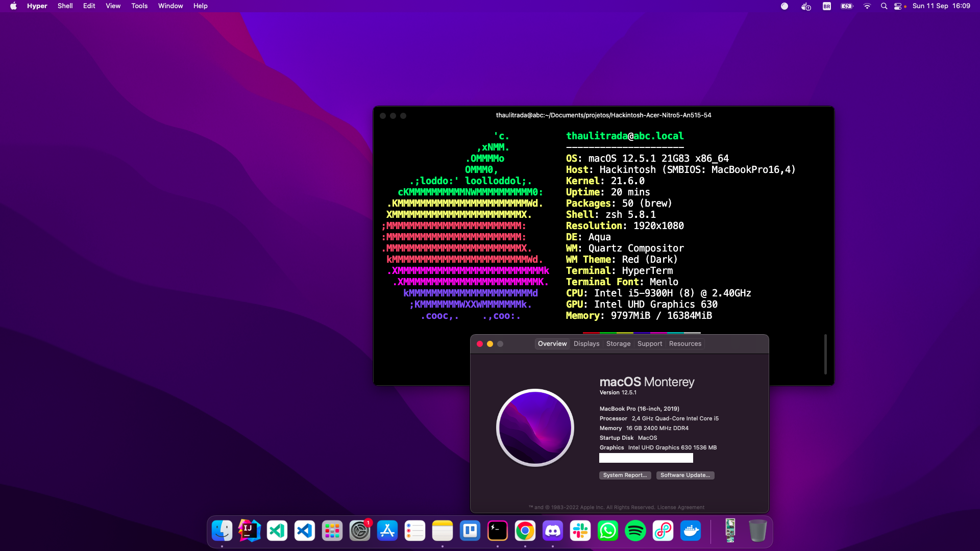Open Discord from the dock
This screenshot has height=551, width=980.
[553, 531]
